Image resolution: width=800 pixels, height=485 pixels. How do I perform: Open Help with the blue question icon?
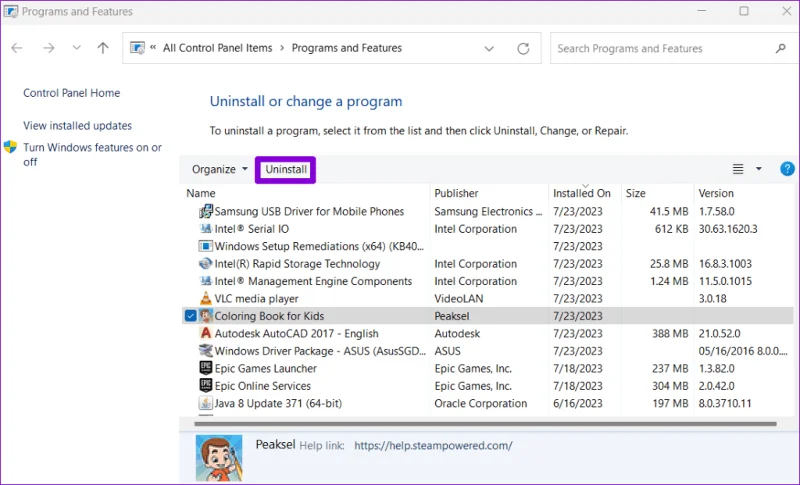[787, 169]
